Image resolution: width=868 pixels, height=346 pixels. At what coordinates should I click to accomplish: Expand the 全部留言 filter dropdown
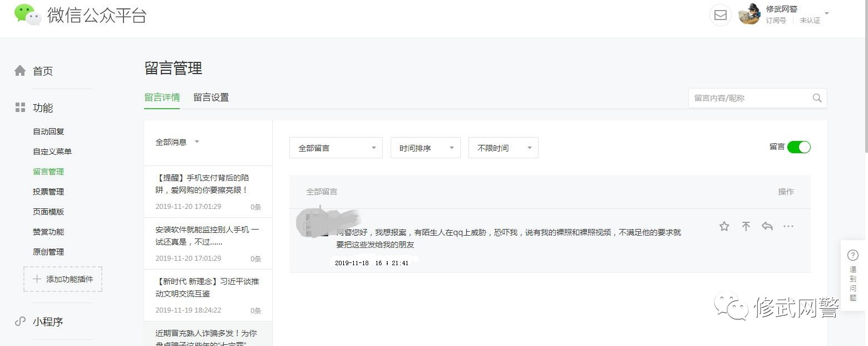[x=336, y=148]
